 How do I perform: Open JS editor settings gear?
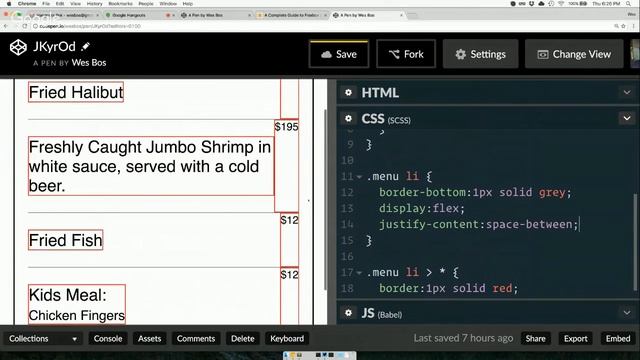click(348, 313)
